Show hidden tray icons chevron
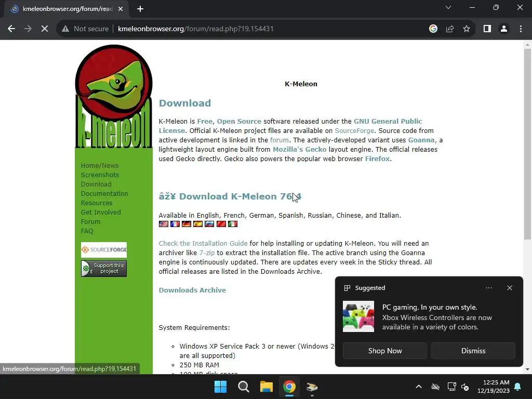Image resolution: width=532 pixels, height=399 pixels. click(419, 387)
